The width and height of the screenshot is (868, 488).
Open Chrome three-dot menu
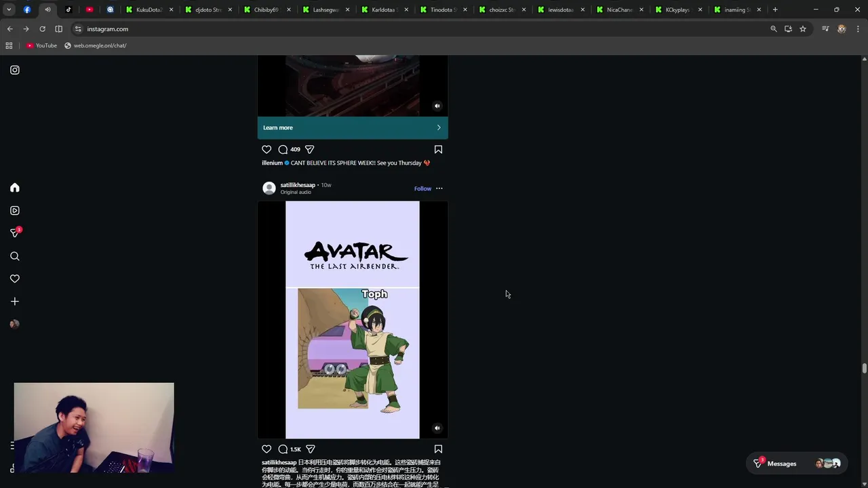858,29
